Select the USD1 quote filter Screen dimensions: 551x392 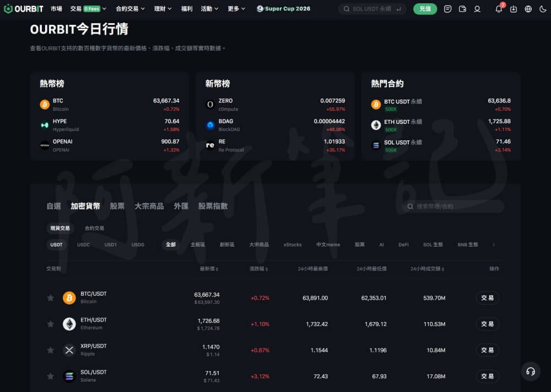coord(110,245)
